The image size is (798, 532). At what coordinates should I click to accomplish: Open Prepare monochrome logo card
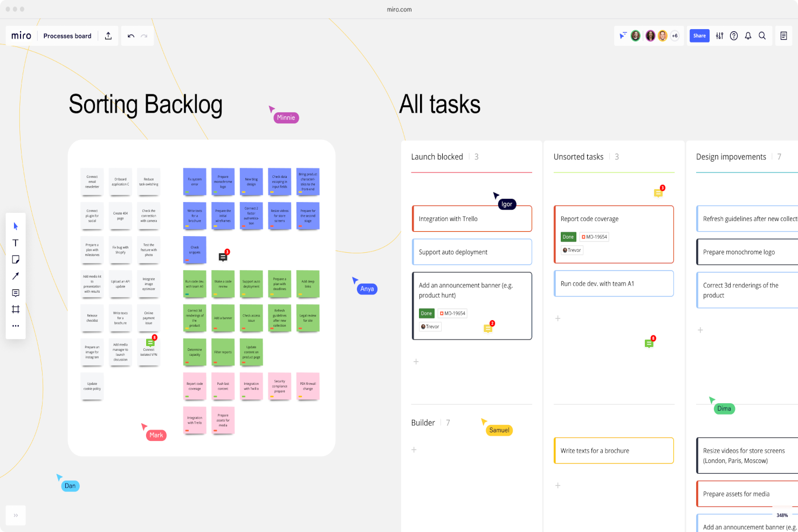click(747, 252)
